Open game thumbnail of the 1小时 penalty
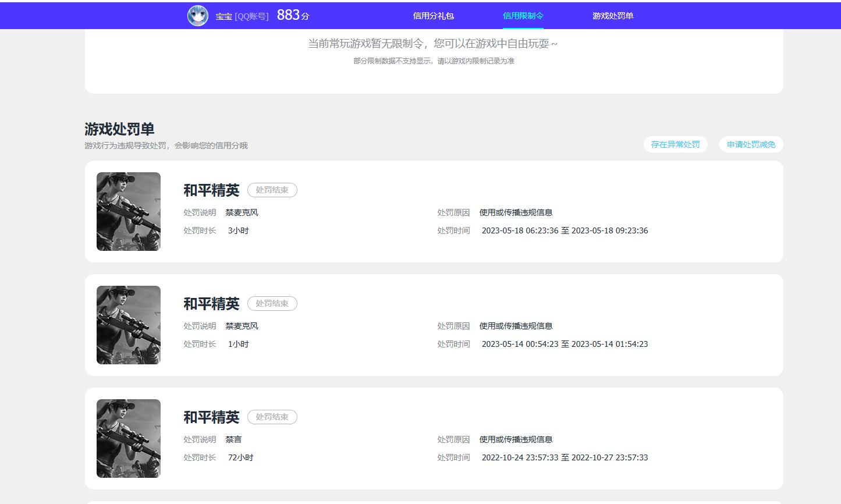 pos(129,325)
